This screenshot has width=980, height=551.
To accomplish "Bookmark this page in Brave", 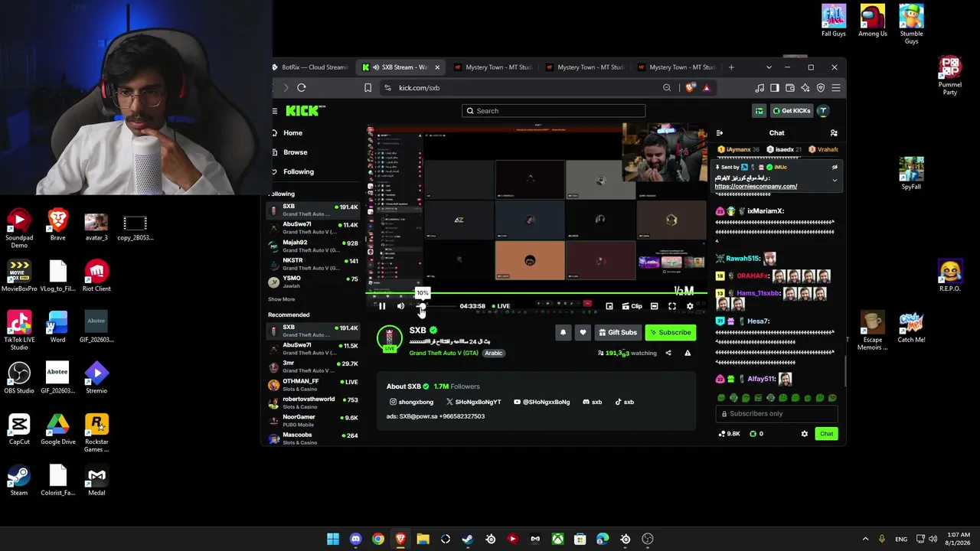I will (367, 88).
